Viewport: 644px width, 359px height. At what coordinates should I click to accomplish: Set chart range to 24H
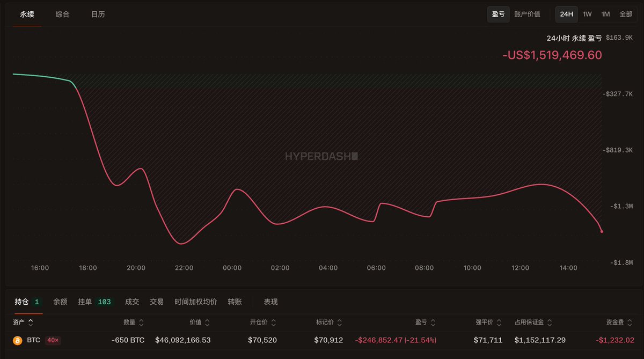pos(567,14)
